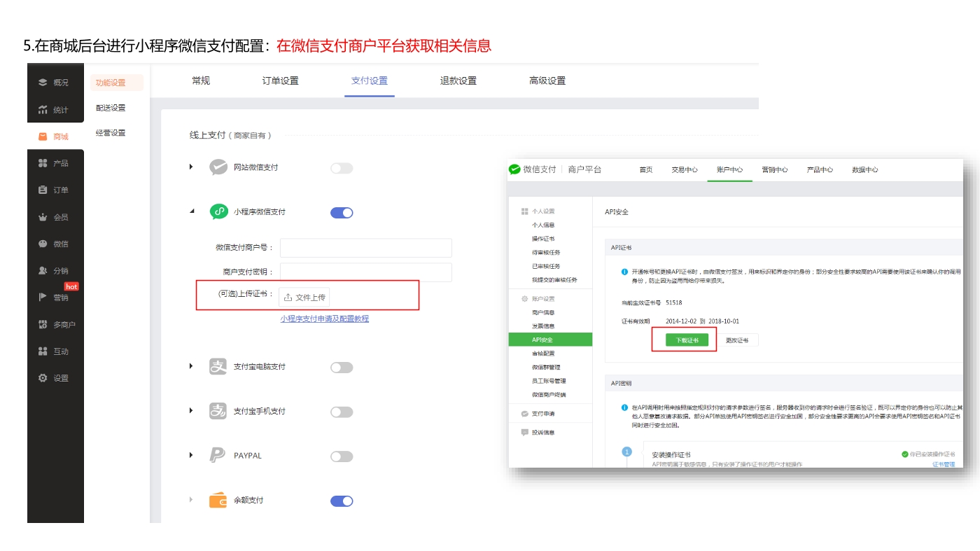The width and height of the screenshot is (980, 551).
Task: Open 统计 statistics in sidebar
Action: click(x=55, y=110)
